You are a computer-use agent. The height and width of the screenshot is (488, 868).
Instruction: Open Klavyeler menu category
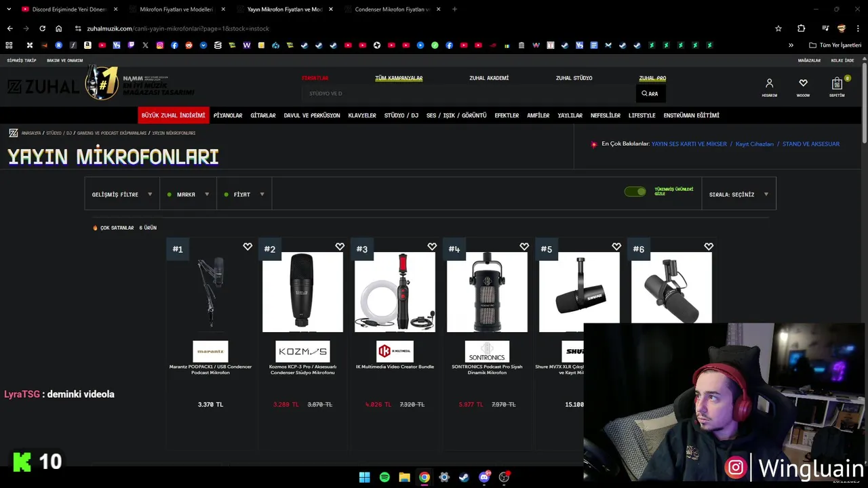tap(362, 115)
